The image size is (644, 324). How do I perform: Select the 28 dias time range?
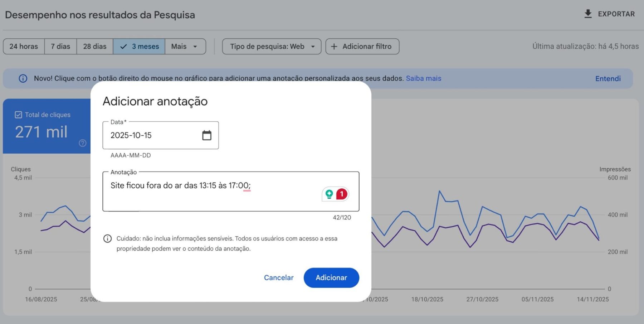(x=94, y=46)
